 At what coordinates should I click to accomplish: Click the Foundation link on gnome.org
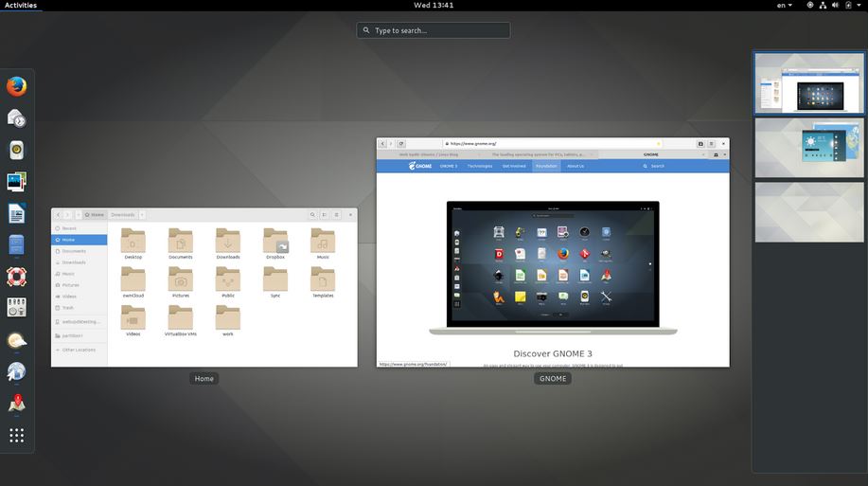click(x=546, y=166)
